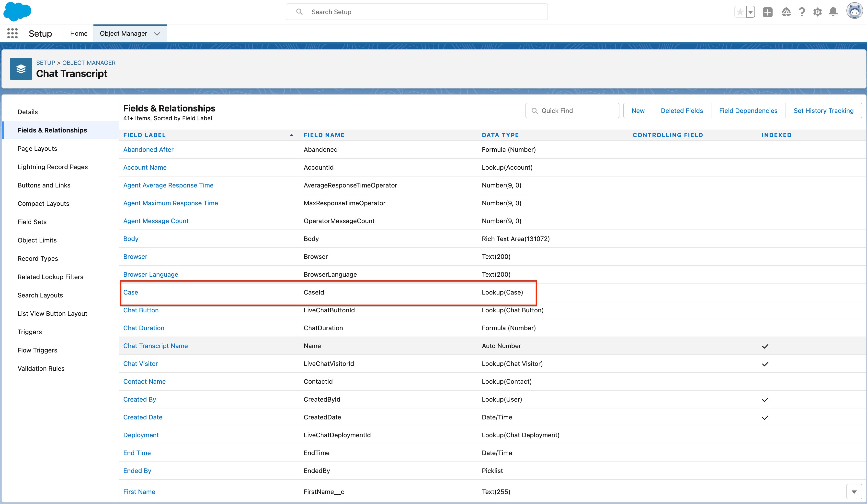The width and height of the screenshot is (867, 504).
Task: Open Deleted Fields
Action: (682, 111)
